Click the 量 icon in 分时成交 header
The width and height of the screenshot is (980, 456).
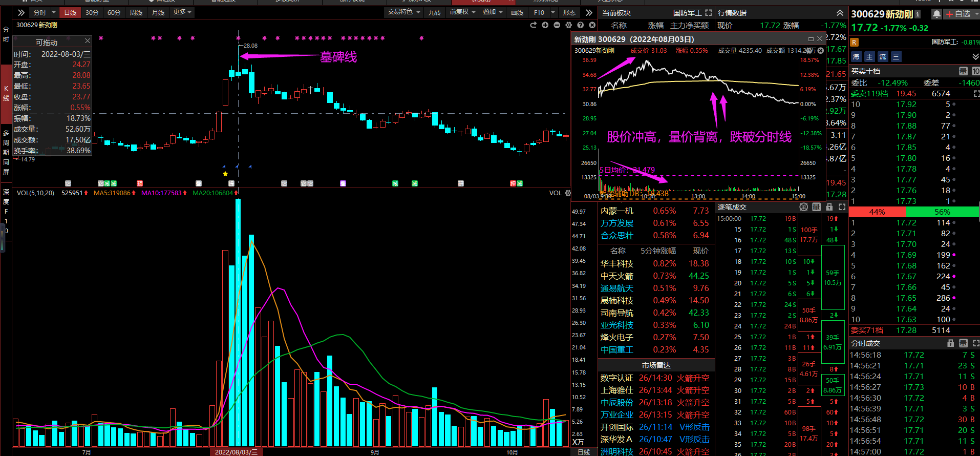point(963,343)
